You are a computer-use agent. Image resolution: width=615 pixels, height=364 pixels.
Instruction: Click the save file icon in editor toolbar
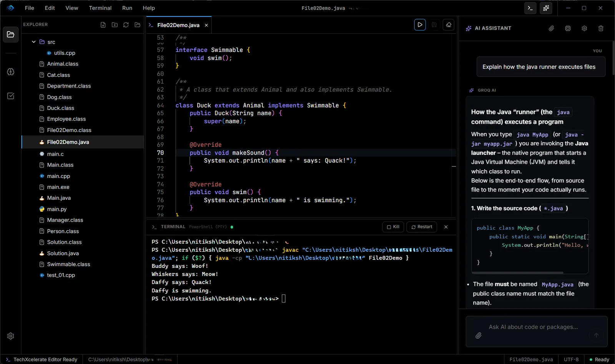click(434, 25)
